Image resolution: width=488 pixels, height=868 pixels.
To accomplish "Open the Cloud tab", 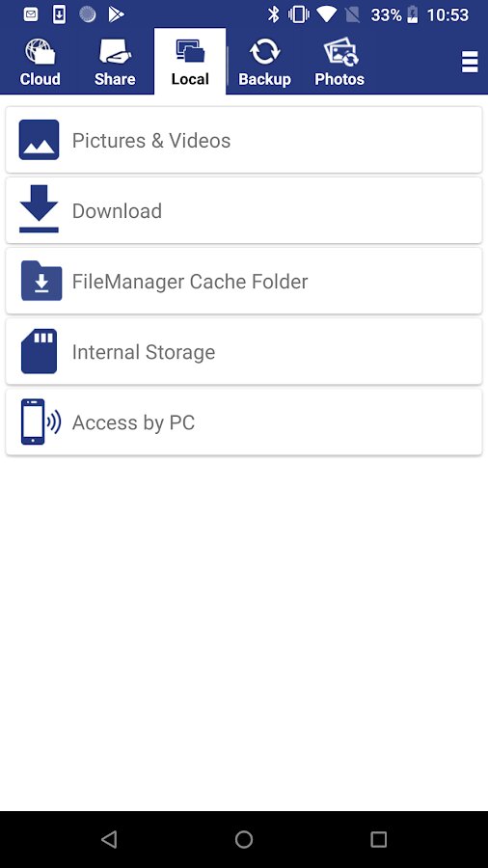I will pyautogui.click(x=40, y=62).
